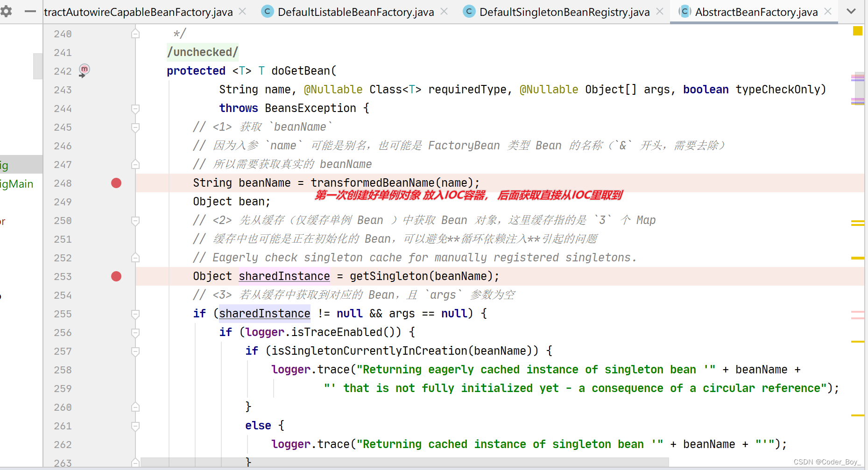Click the /unchecked/ folded annotation
The image size is (868, 470).
tap(203, 52)
